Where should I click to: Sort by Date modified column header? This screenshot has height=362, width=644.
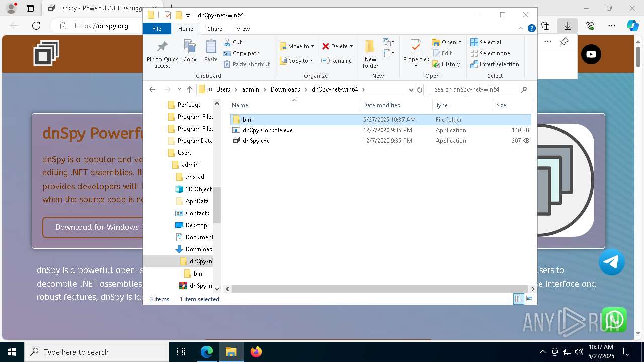point(396,105)
